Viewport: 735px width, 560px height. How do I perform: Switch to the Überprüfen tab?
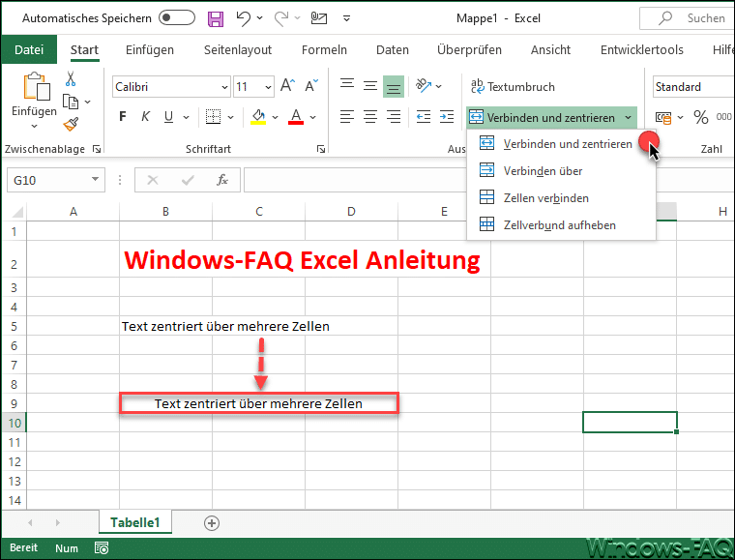coord(469,49)
